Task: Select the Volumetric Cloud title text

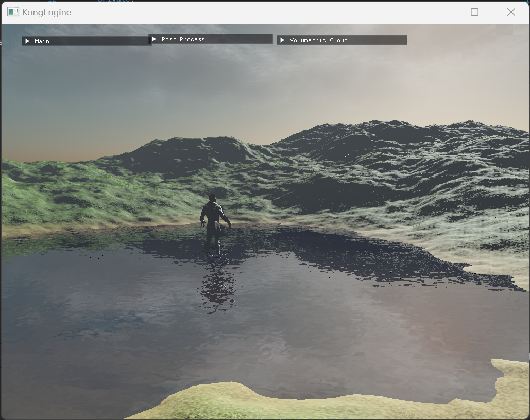Action: [318, 40]
